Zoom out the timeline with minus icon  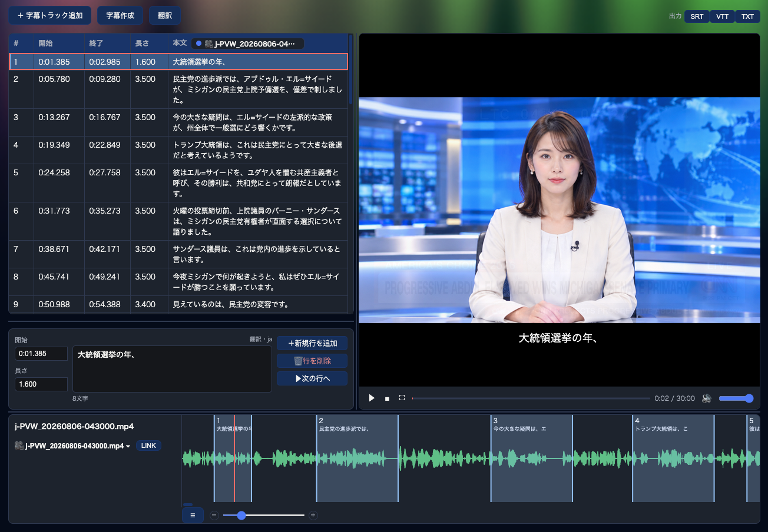tap(214, 516)
